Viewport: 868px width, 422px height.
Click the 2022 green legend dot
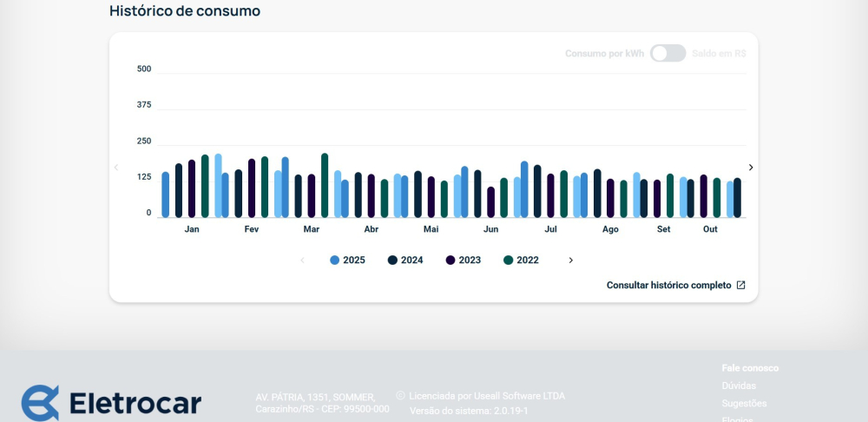[509, 260]
